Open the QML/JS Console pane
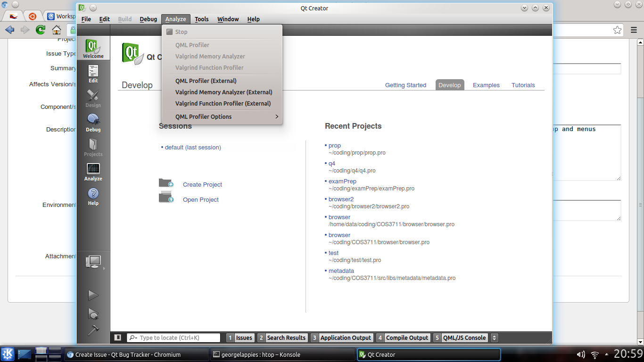 tap(461, 337)
